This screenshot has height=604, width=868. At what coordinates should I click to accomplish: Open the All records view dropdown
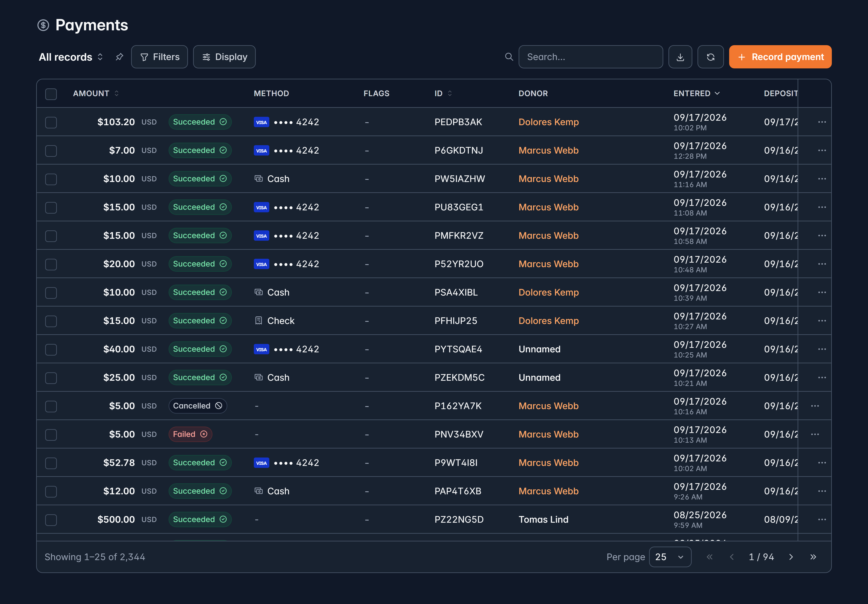point(71,57)
